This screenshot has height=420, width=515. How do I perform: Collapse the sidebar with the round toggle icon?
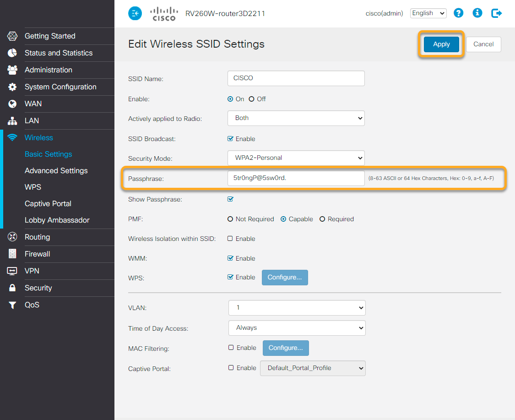tap(135, 13)
